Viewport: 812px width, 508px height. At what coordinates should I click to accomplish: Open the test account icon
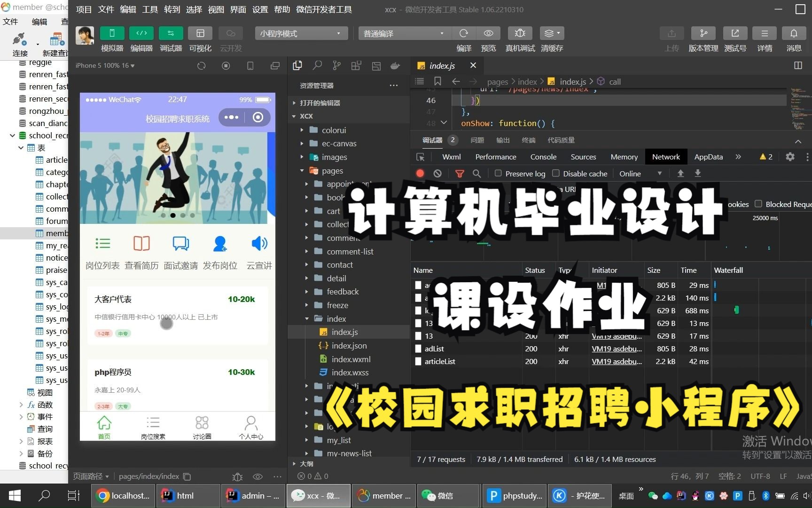click(x=735, y=33)
